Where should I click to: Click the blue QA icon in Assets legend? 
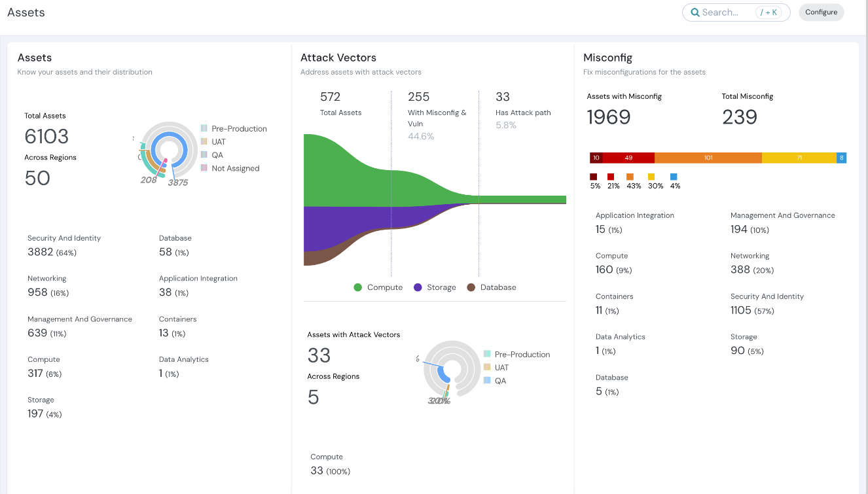pyautogui.click(x=204, y=155)
